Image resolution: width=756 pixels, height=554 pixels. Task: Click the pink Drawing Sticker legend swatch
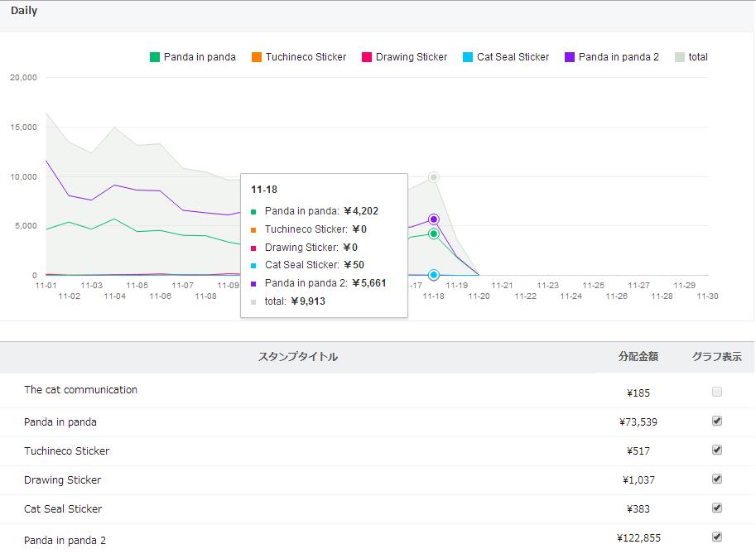click(x=367, y=57)
